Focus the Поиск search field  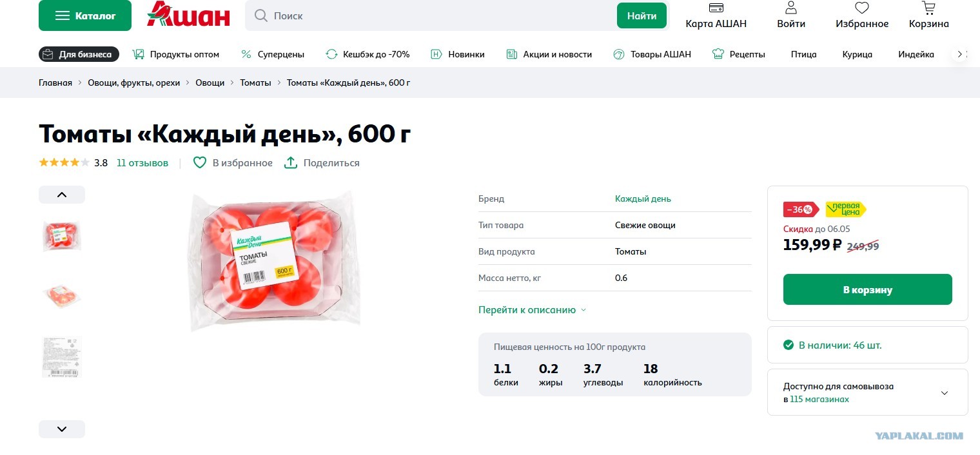tap(432, 15)
